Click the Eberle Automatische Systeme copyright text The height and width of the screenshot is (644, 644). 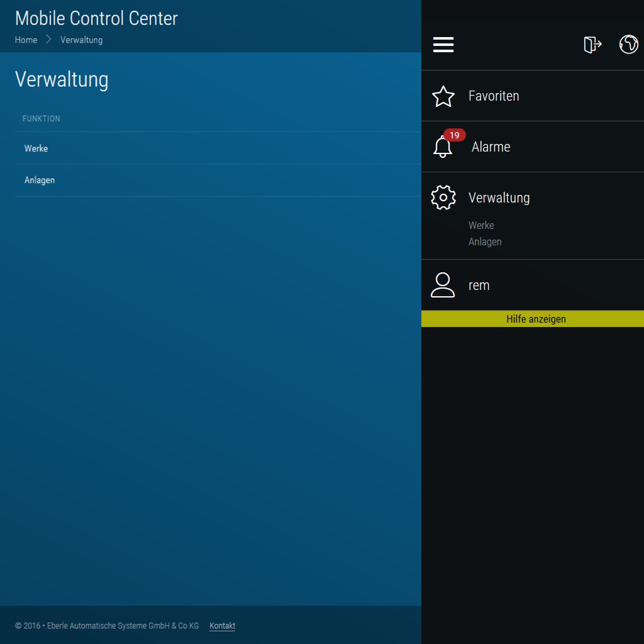[x=107, y=626]
